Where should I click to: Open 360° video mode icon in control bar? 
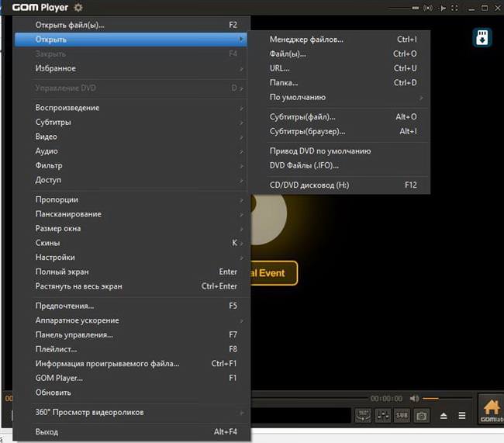tap(363, 415)
